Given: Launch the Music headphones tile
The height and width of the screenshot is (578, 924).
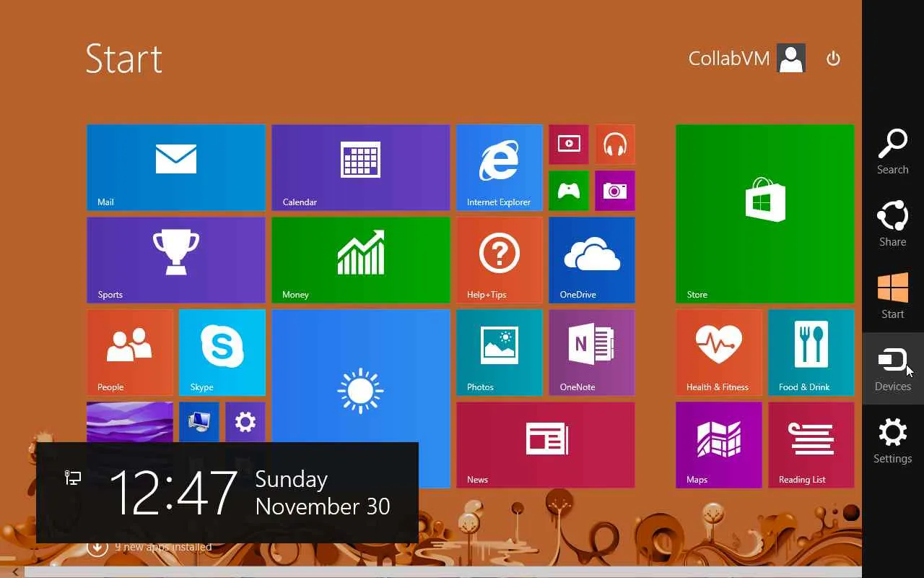Looking at the screenshot, I should [615, 144].
